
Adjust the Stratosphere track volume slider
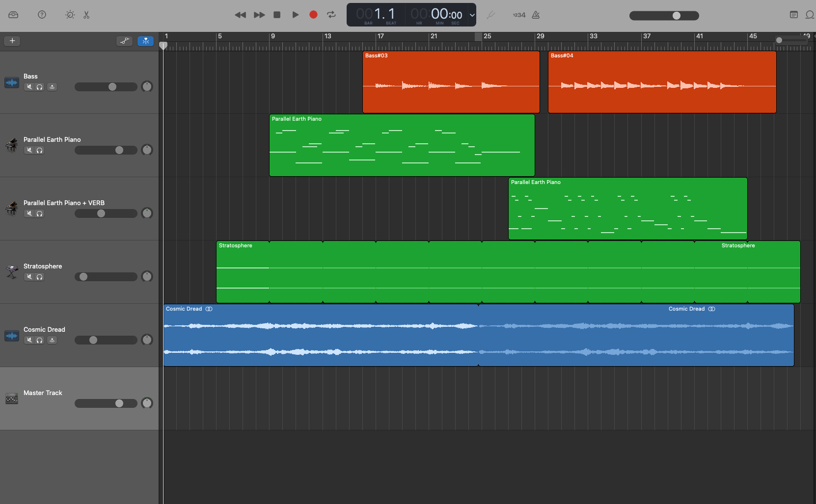pos(106,277)
